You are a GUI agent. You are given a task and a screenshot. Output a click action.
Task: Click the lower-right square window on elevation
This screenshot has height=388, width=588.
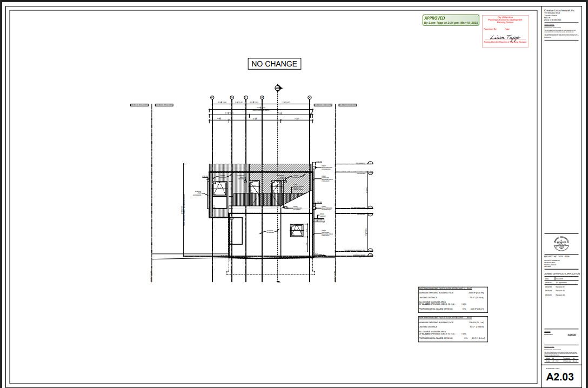[x=296, y=231]
